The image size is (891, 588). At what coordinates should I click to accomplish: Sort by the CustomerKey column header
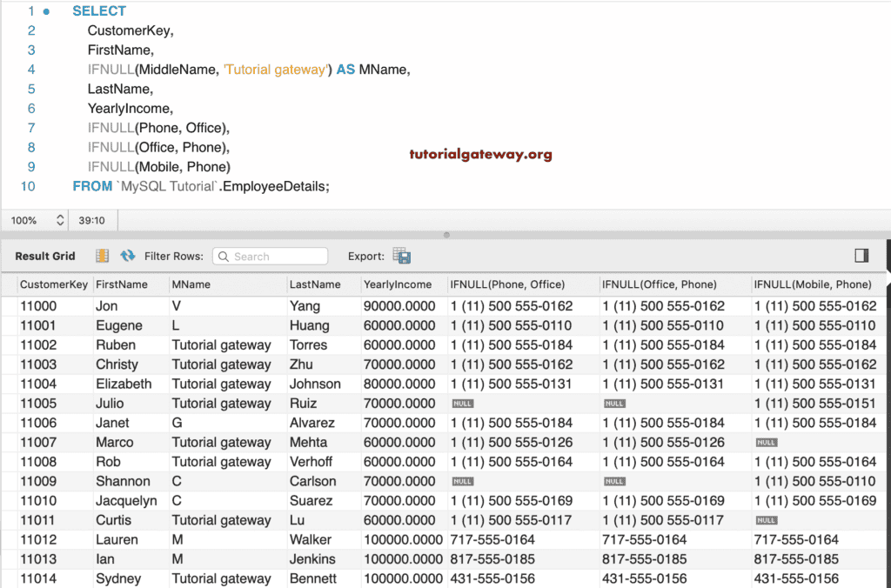click(54, 284)
